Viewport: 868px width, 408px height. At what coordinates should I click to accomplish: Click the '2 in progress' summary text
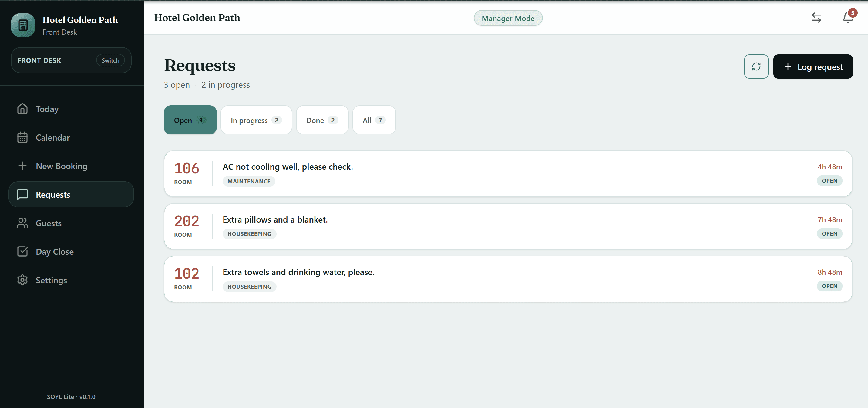(x=225, y=85)
